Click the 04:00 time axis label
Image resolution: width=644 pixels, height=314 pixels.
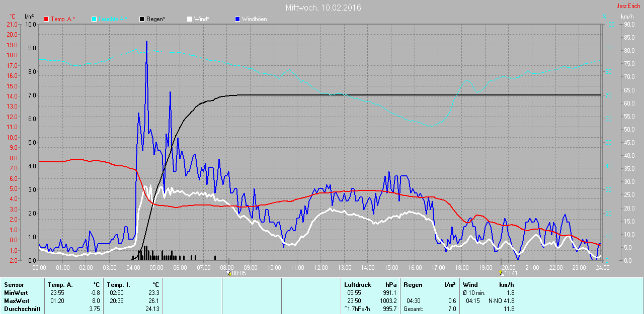point(133,267)
